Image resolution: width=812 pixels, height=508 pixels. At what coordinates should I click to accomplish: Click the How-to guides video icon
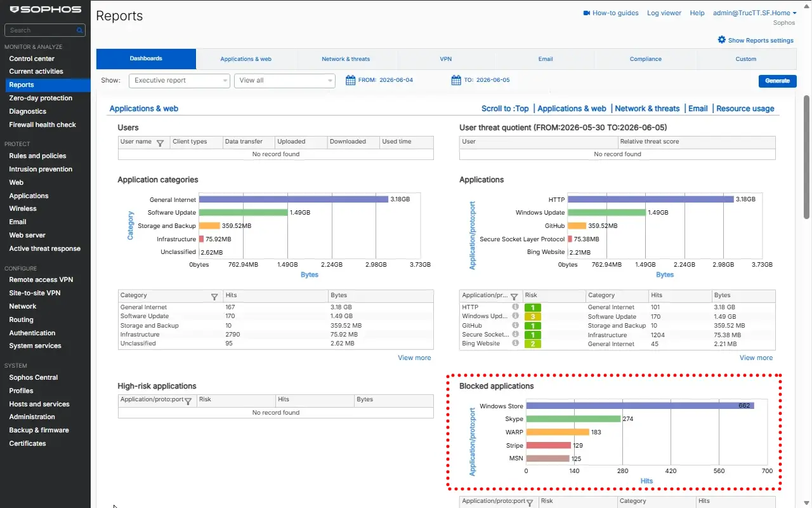click(587, 13)
